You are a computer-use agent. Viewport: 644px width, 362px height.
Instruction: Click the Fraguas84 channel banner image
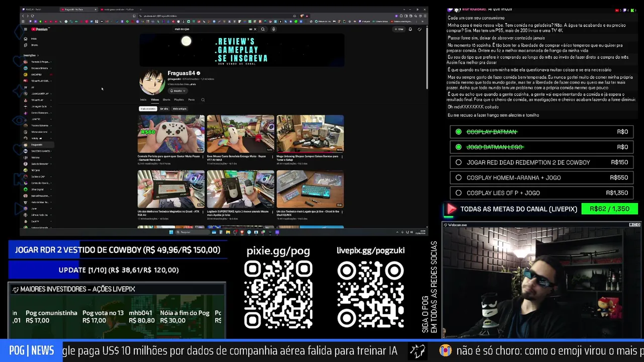(x=242, y=50)
